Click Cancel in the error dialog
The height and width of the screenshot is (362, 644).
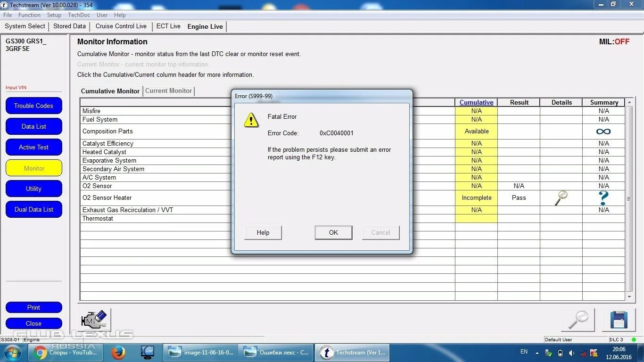tap(380, 232)
